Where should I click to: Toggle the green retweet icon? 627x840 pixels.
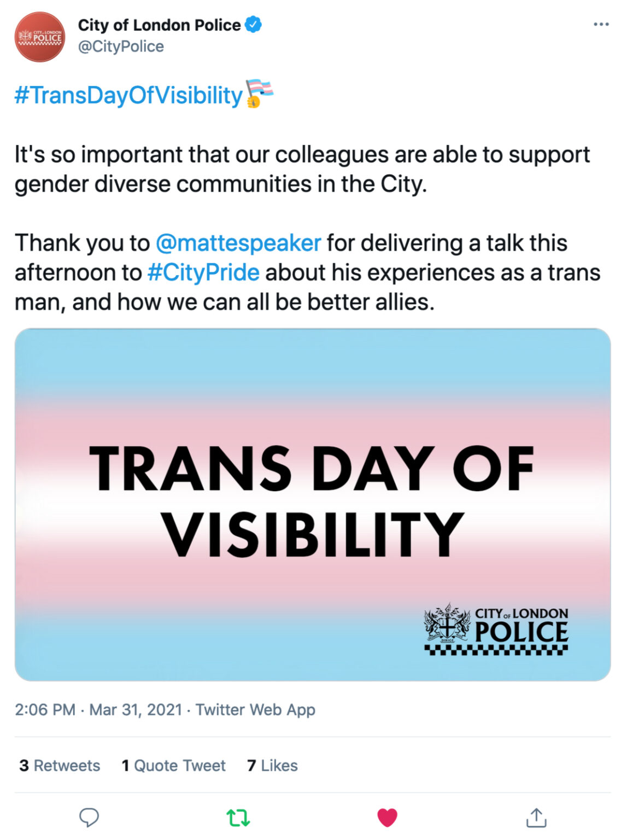click(x=238, y=818)
